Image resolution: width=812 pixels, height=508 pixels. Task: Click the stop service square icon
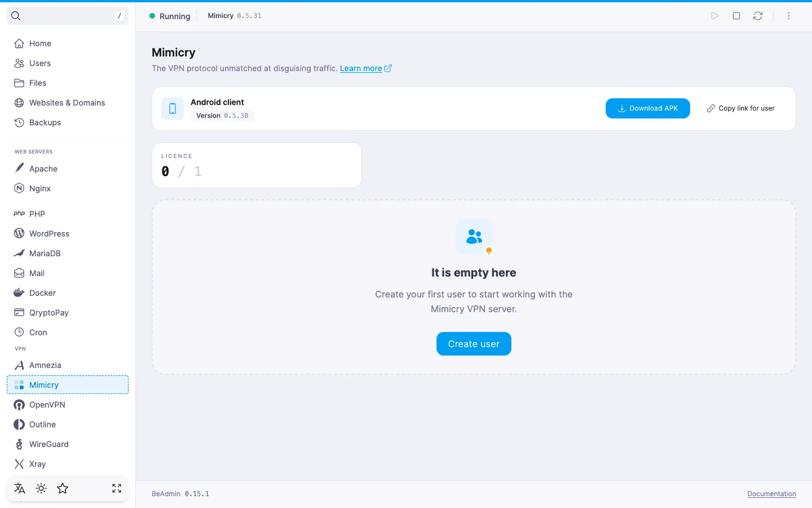point(736,16)
